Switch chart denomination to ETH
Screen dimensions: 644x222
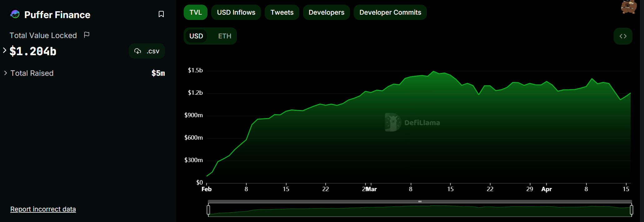click(x=225, y=36)
